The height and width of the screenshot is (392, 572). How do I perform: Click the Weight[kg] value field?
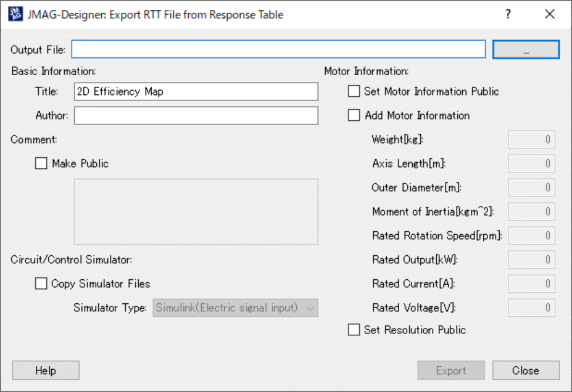531,139
